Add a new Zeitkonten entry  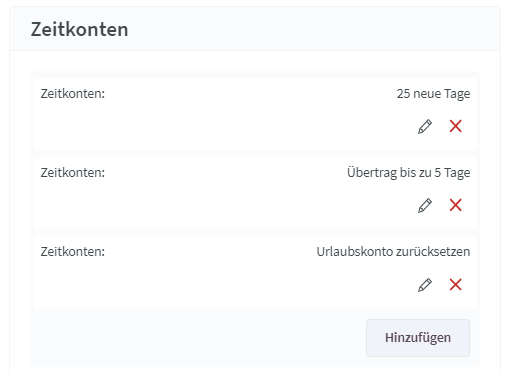pyautogui.click(x=418, y=338)
